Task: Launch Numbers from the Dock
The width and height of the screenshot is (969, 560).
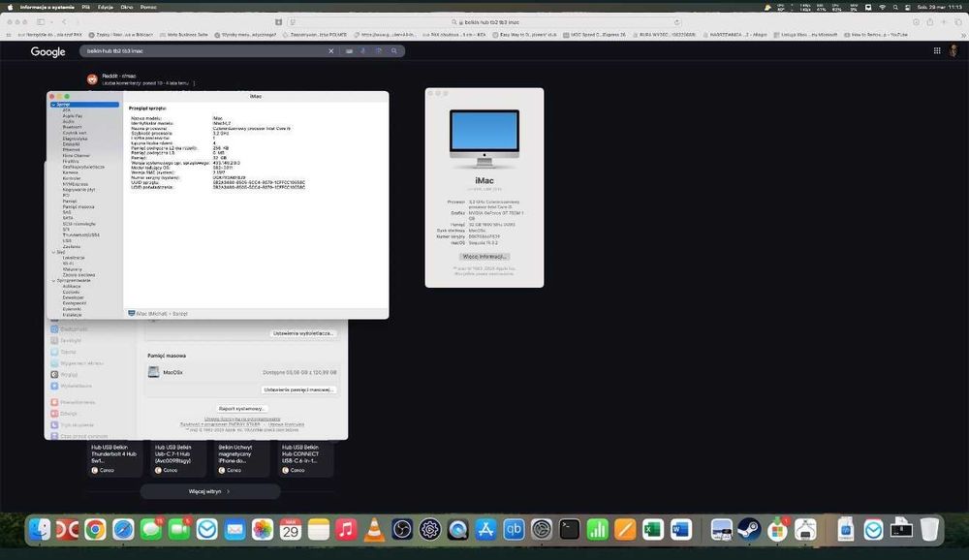Action: click(597, 530)
